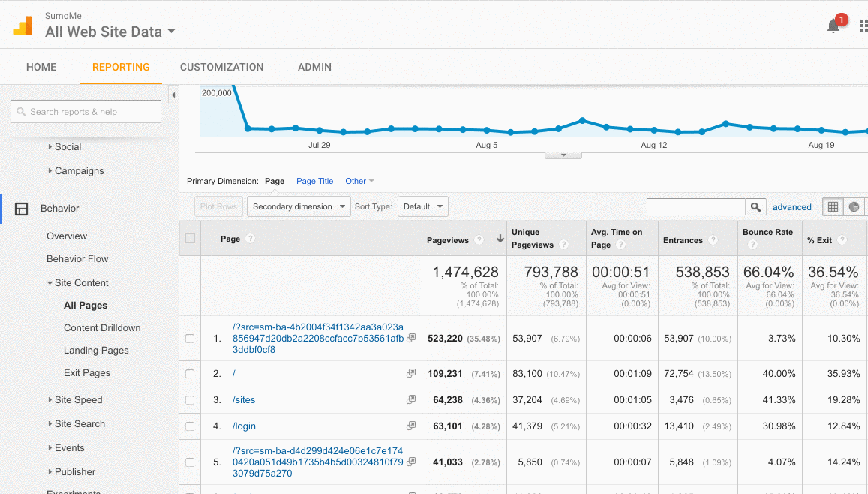
Task: Open the /sites page external link icon
Action: pos(411,399)
